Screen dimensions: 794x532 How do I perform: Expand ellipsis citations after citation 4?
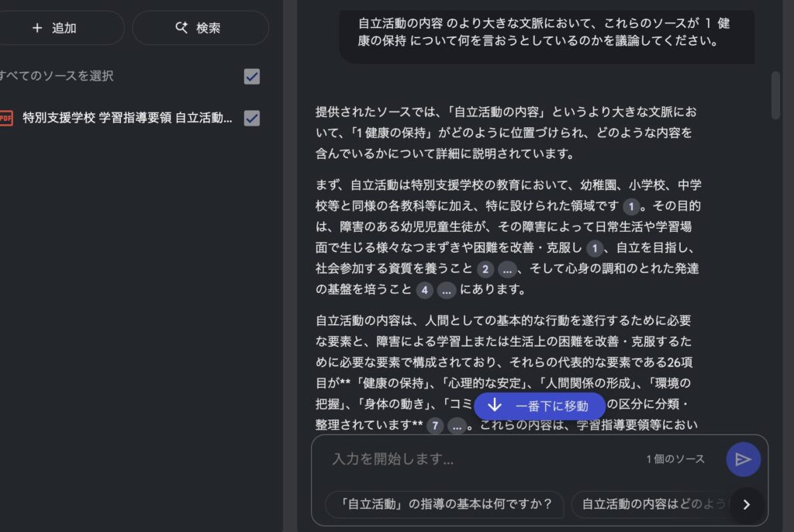pyautogui.click(x=446, y=291)
